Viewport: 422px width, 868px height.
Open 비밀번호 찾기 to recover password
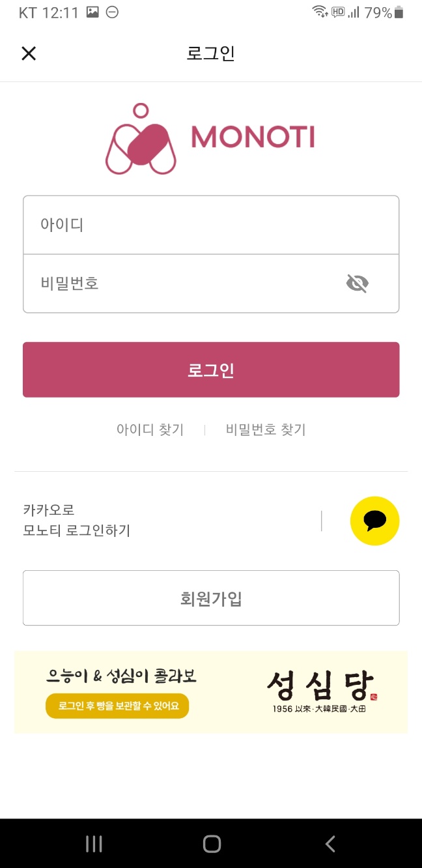click(x=265, y=429)
